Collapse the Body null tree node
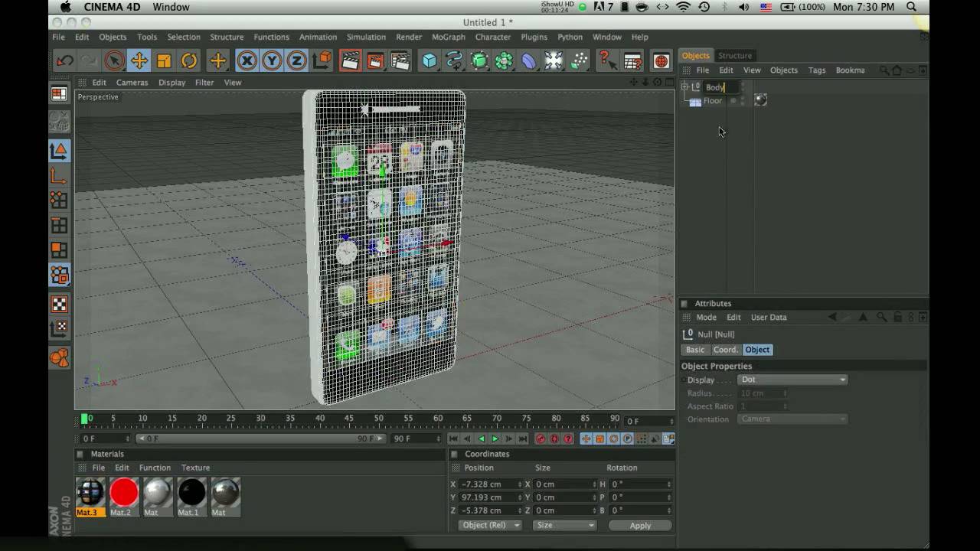Screen dimensions: 980x551 pos(685,87)
